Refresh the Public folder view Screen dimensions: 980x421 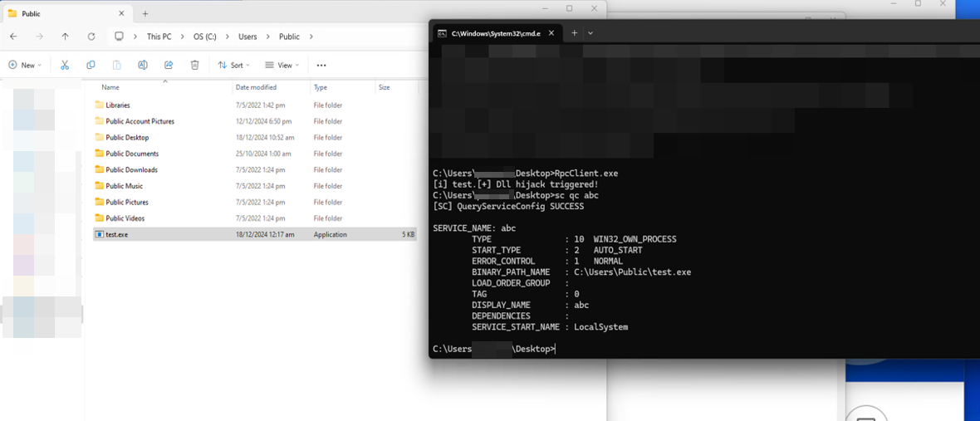(91, 37)
